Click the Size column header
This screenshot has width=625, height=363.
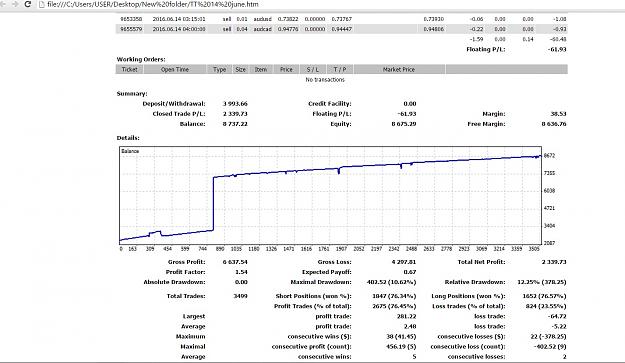(x=241, y=69)
